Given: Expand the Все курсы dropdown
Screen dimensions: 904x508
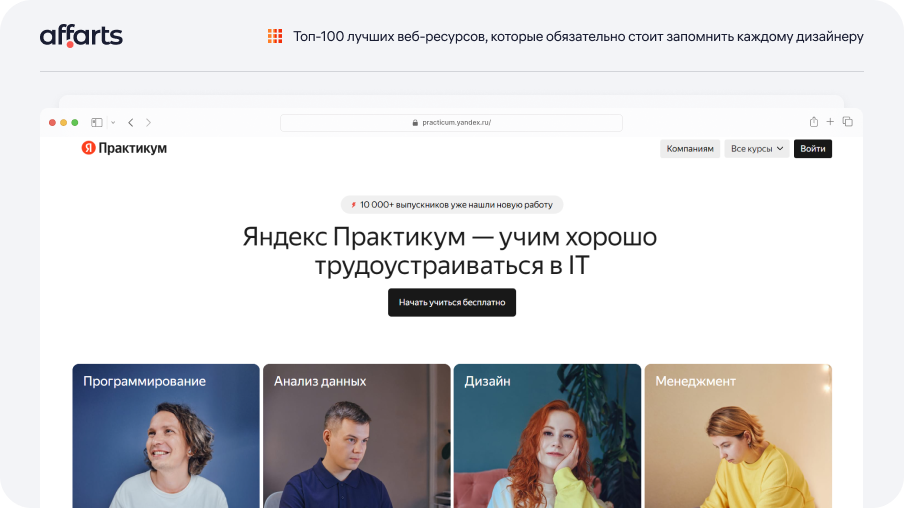Looking at the screenshot, I should (x=757, y=149).
